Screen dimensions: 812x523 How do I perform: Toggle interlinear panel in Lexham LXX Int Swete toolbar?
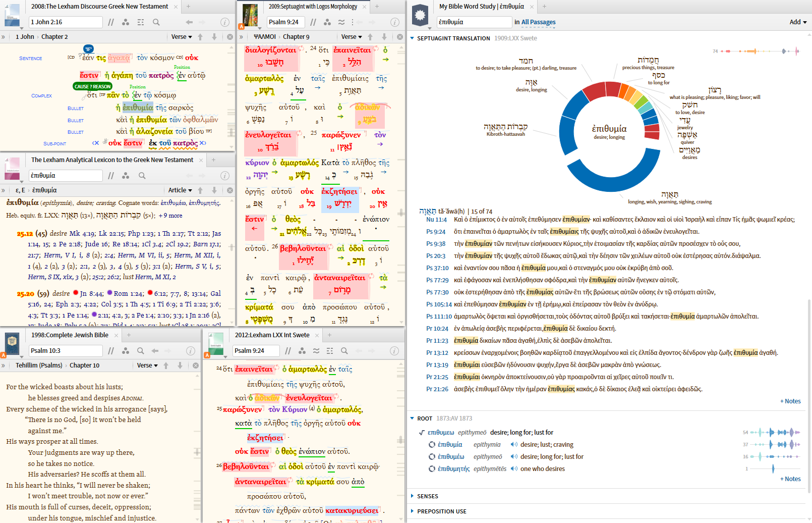(330, 351)
